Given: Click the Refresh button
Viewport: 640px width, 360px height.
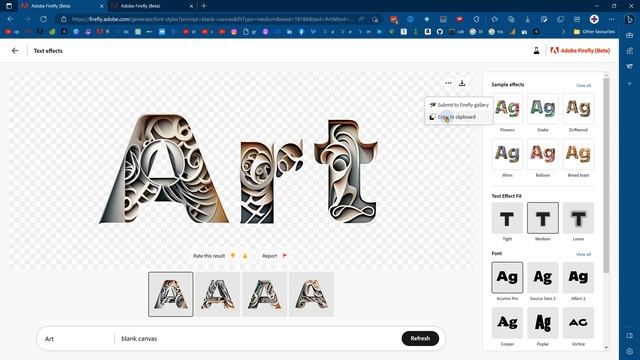Looking at the screenshot, I should tap(420, 338).
